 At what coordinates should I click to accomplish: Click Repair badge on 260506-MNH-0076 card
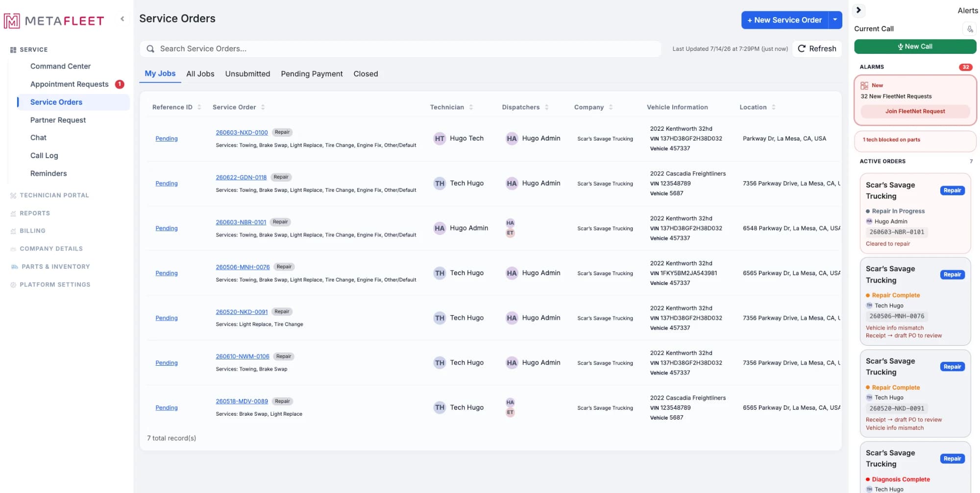(952, 275)
